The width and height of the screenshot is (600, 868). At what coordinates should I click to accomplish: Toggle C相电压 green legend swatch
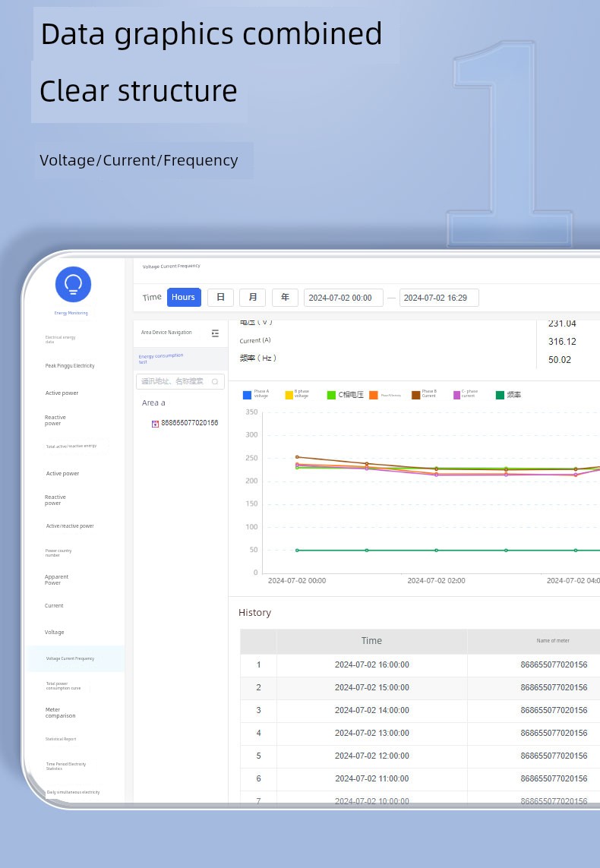pyautogui.click(x=331, y=395)
